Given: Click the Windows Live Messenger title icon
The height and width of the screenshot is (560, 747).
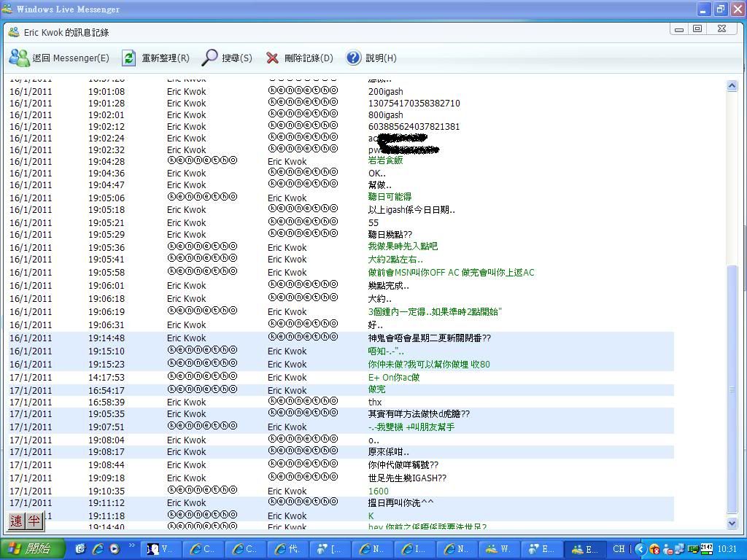Looking at the screenshot, I should pos(7,9).
